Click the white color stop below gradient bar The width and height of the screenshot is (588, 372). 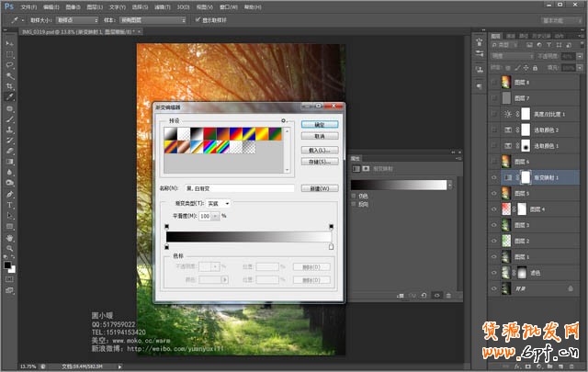(331, 247)
